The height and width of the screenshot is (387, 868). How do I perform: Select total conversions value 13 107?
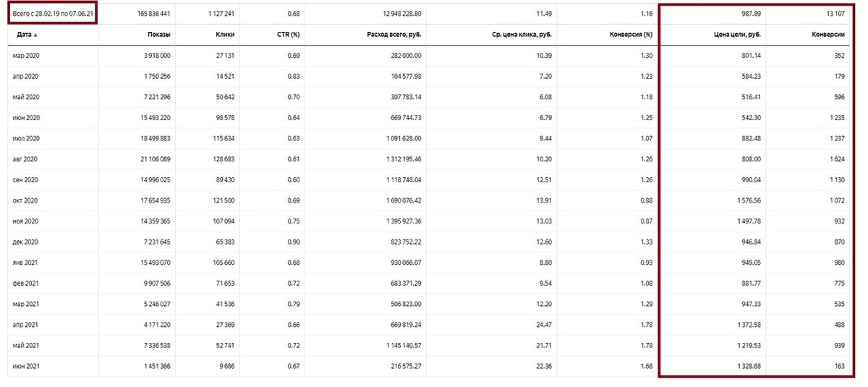tap(833, 13)
